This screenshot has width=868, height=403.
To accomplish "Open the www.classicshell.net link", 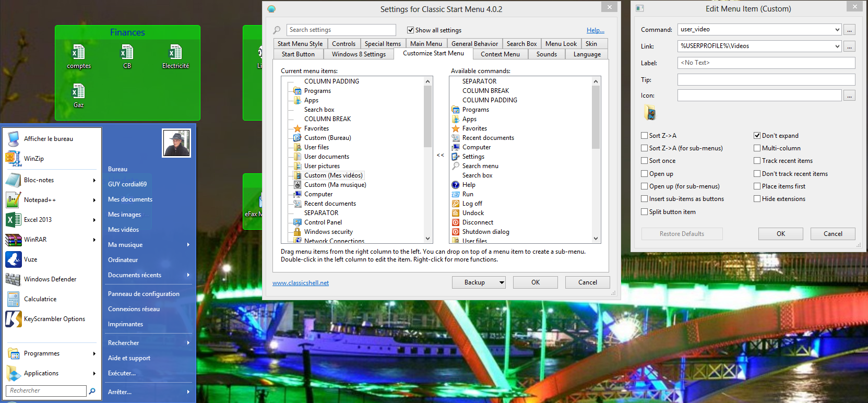I will click(301, 283).
